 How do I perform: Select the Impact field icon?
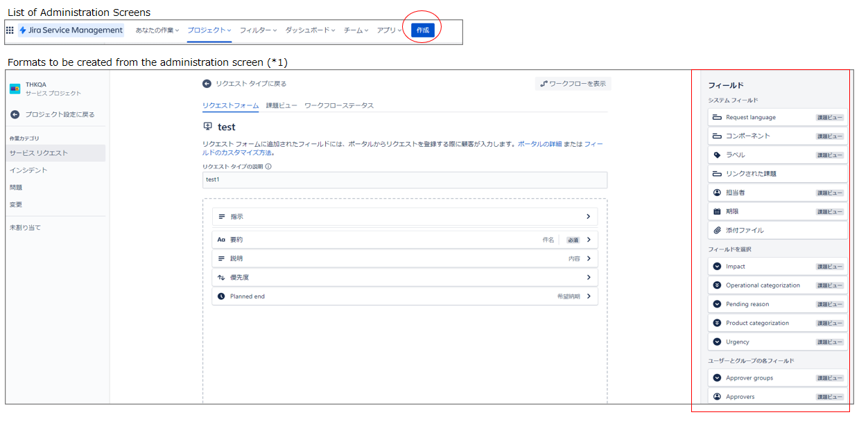[x=717, y=267]
